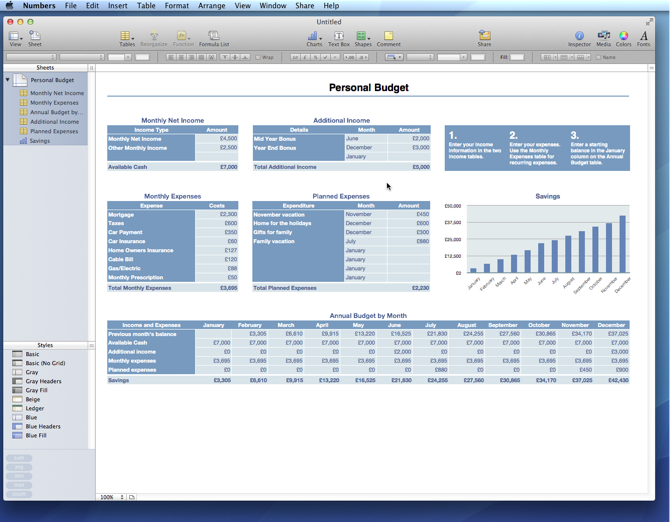The width and height of the screenshot is (670, 522).
Task: Justify text in format bar
Action: [201, 57]
